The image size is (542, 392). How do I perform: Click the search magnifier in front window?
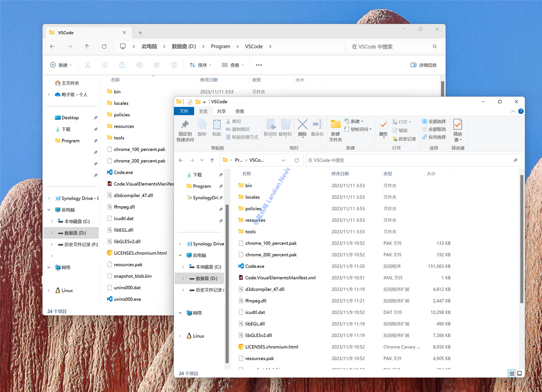point(515,160)
